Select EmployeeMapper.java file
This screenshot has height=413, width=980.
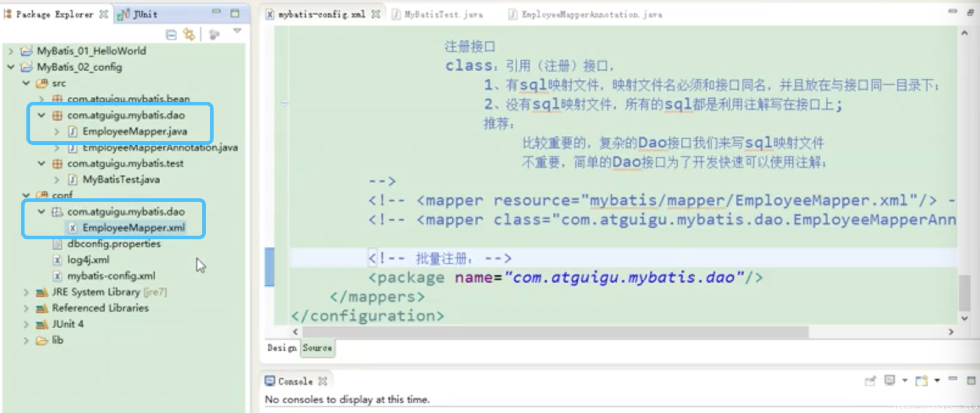[135, 132]
